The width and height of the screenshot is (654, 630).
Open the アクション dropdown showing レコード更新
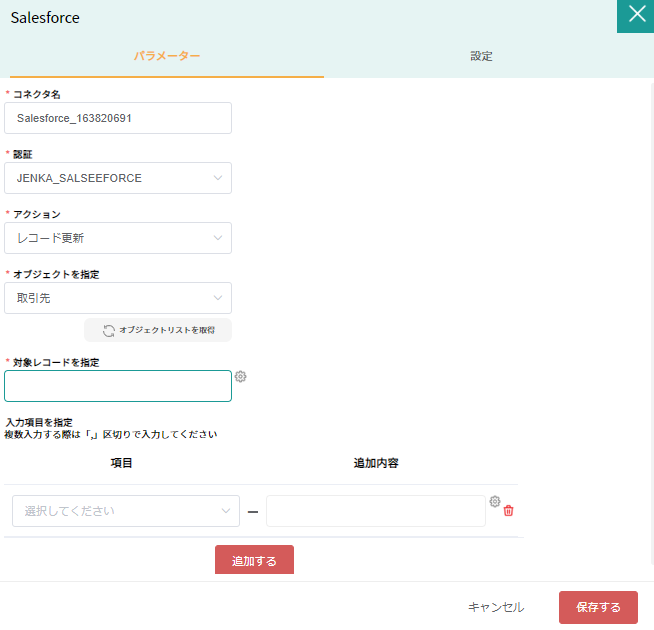click(118, 238)
